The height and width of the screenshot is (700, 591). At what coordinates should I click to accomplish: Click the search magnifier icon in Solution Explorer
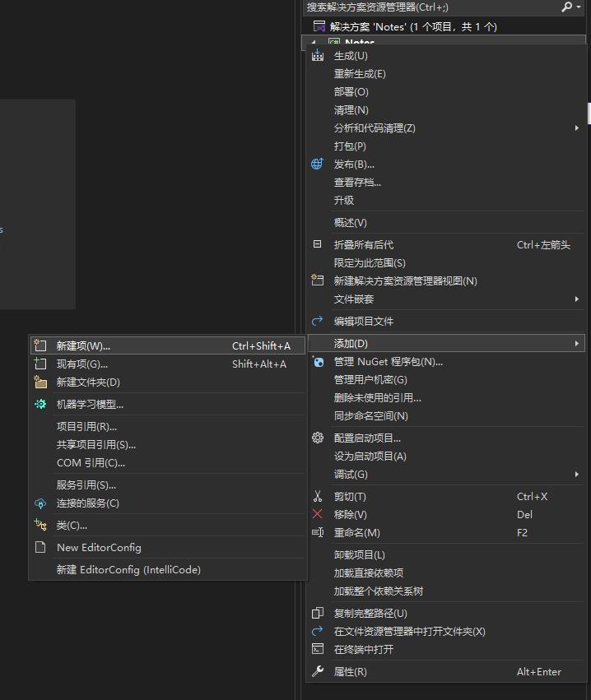pyautogui.click(x=566, y=7)
